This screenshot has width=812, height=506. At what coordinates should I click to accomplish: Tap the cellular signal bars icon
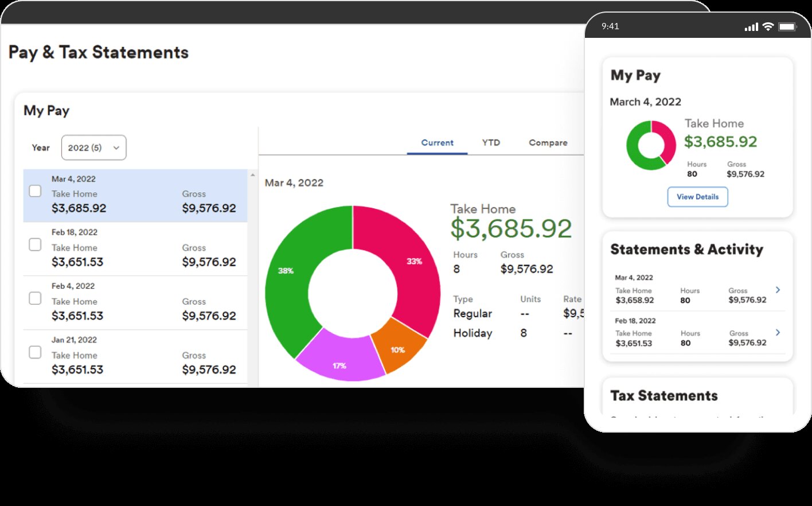[751, 27]
